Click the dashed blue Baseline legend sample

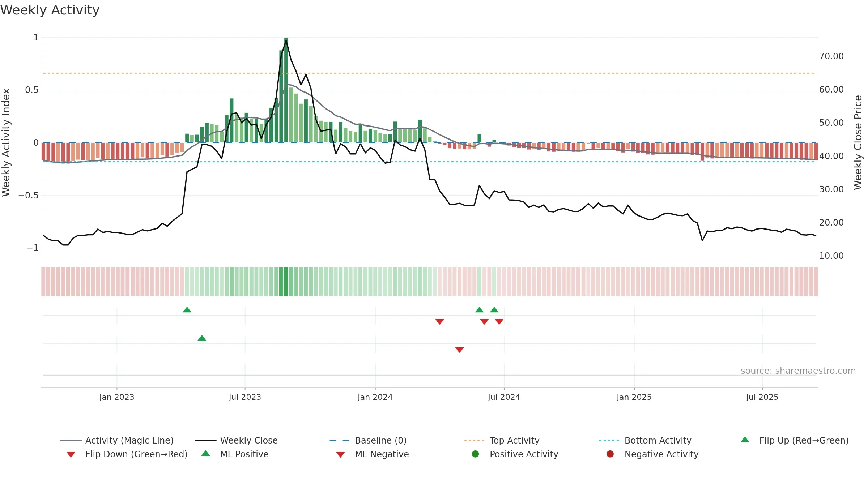(340, 440)
